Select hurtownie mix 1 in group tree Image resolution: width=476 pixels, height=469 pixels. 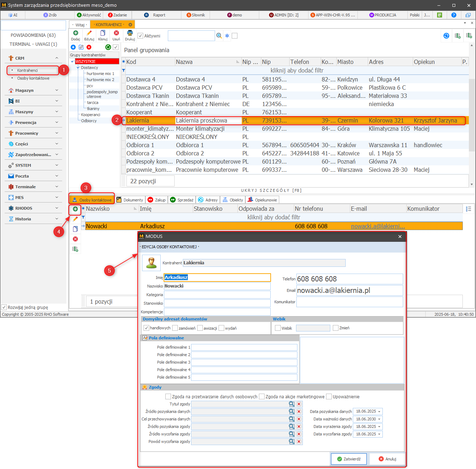(100, 74)
